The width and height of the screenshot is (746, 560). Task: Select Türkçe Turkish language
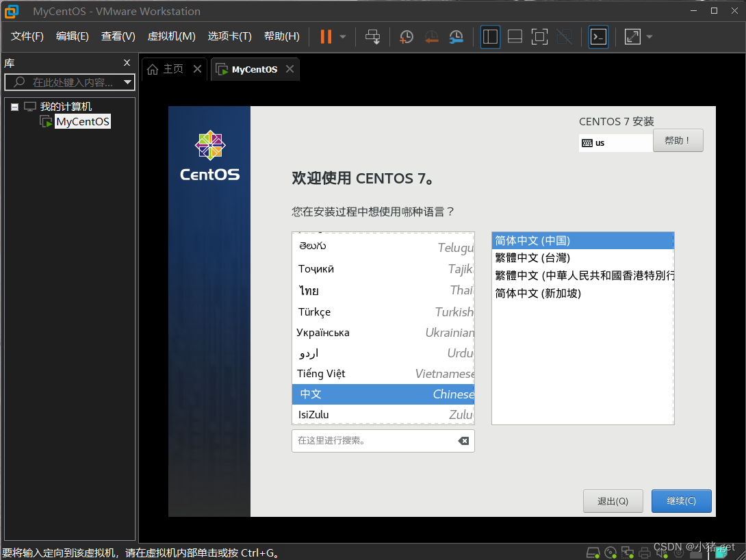point(383,311)
